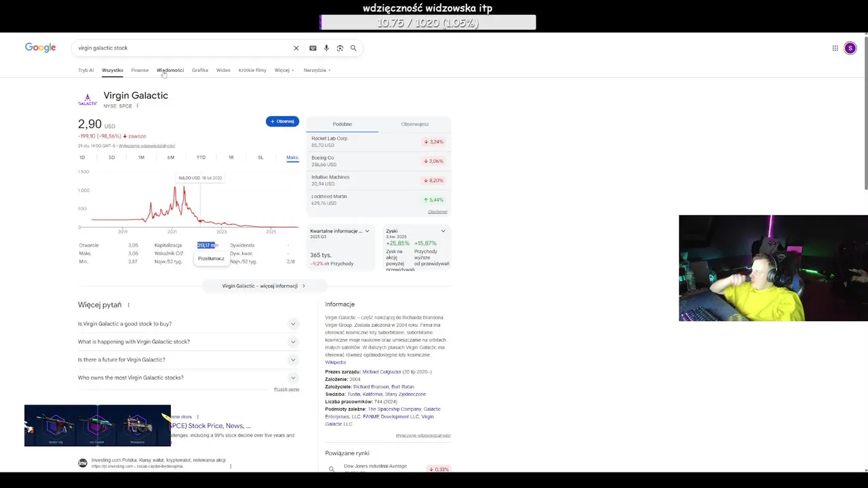Open the Wiadomości tab
The height and width of the screenshot is (488, 868).
tap(170, 70)
